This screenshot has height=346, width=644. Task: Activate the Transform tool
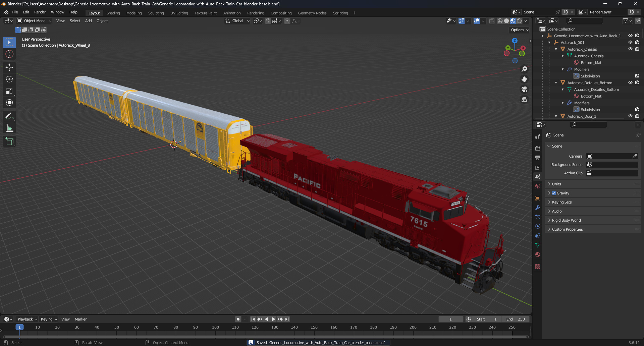coord(9,103)
